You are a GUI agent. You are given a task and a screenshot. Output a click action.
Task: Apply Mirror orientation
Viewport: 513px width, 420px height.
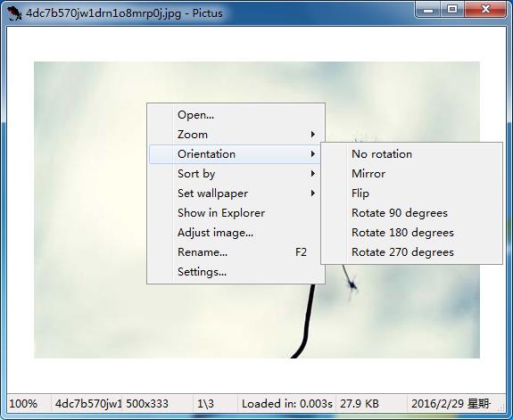tap(411, 174)
